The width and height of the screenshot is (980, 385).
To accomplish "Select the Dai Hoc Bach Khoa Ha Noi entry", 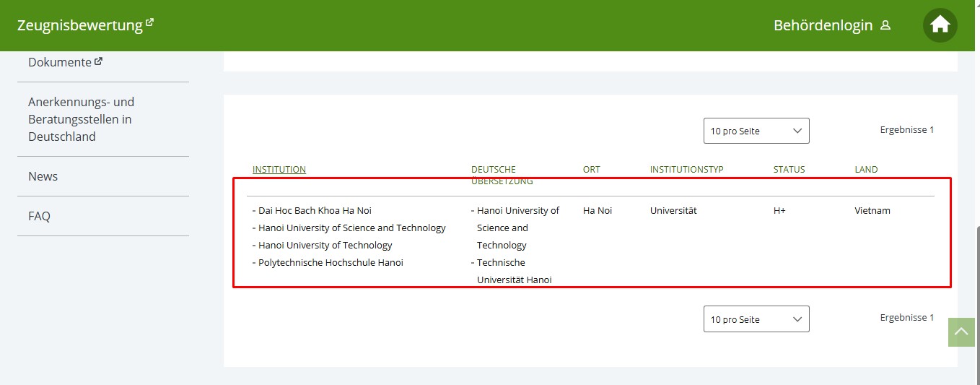I will click(x=315, y=211).
